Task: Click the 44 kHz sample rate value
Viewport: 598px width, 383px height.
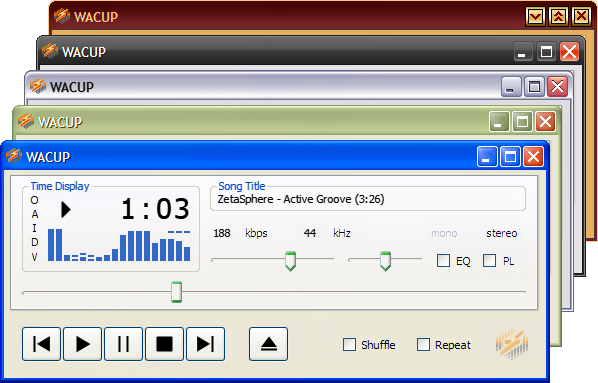Action: point(310,233)
